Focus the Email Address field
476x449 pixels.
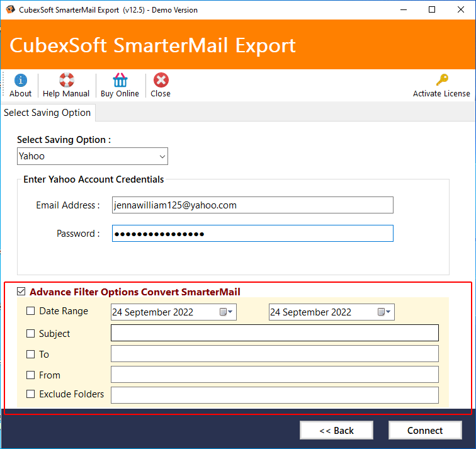252,205
